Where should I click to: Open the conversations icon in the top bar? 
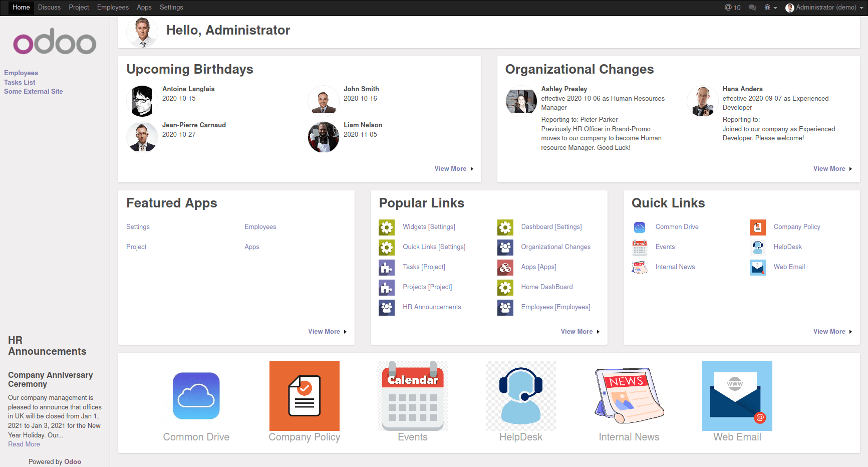click(752, 8)
